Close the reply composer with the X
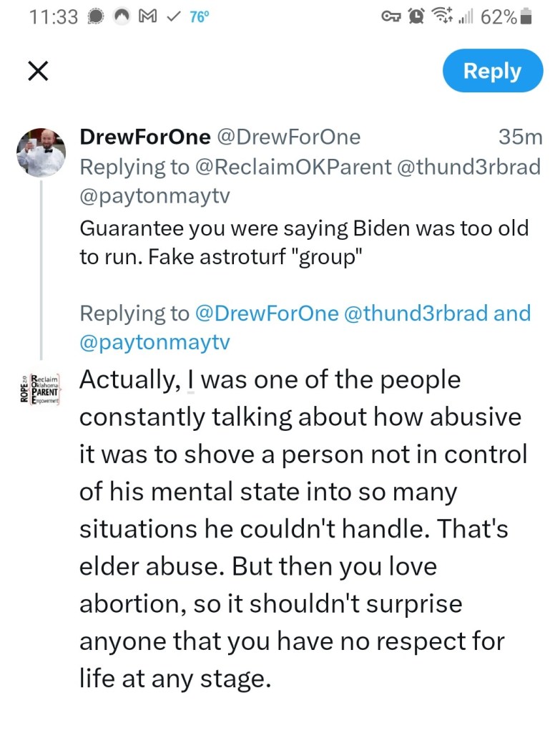The image size is (560, 733). pyautogui.click(x=37, y=71)
